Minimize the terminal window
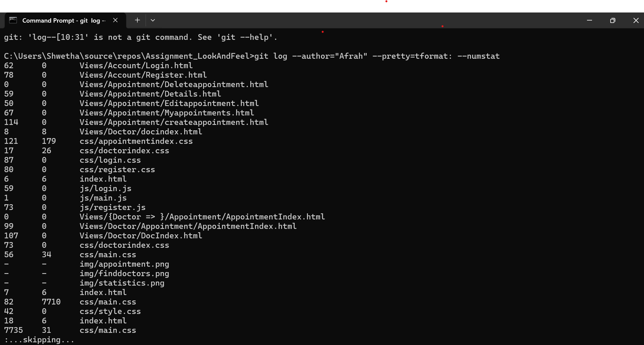This screenshot has height=345, width=644. (x=589, y=20)
